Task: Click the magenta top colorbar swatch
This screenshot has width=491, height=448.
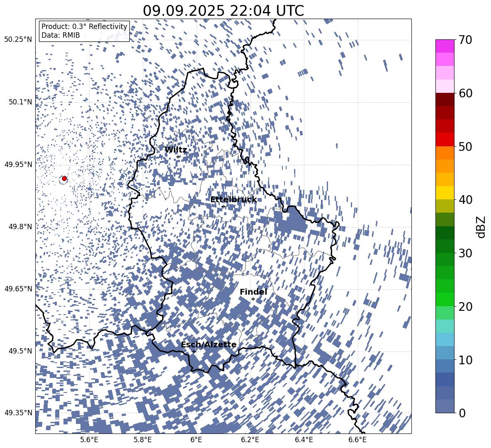Action: coord(445,46)
